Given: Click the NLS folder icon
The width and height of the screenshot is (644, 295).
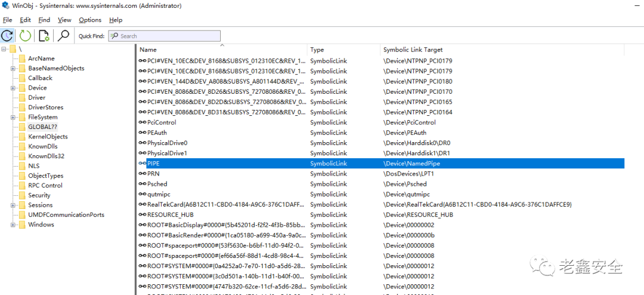Looking at the screenshot, I should point(22,166).
